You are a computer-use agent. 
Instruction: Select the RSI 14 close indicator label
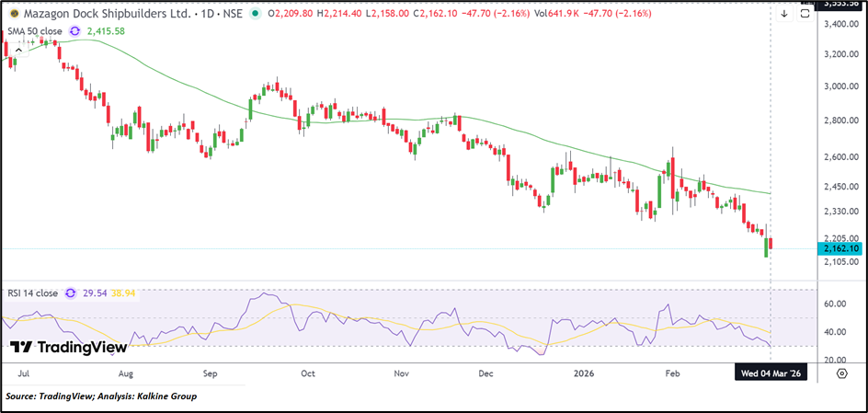32,293
